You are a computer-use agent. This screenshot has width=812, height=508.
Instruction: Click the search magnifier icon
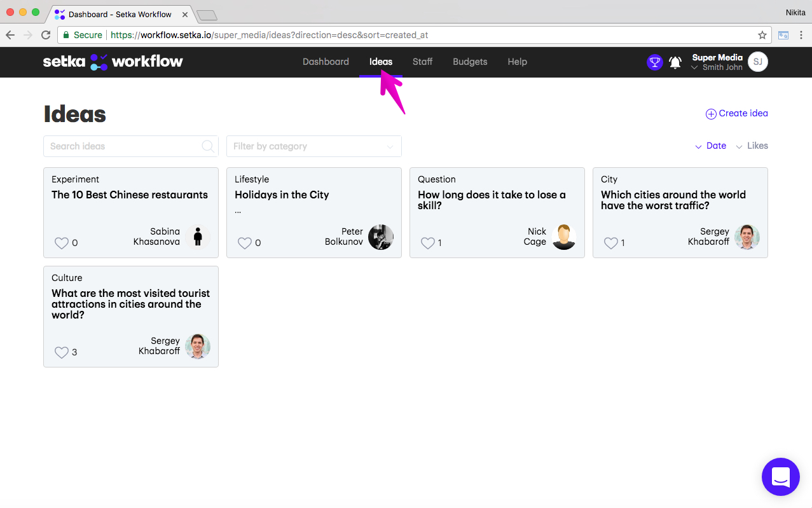208,146
